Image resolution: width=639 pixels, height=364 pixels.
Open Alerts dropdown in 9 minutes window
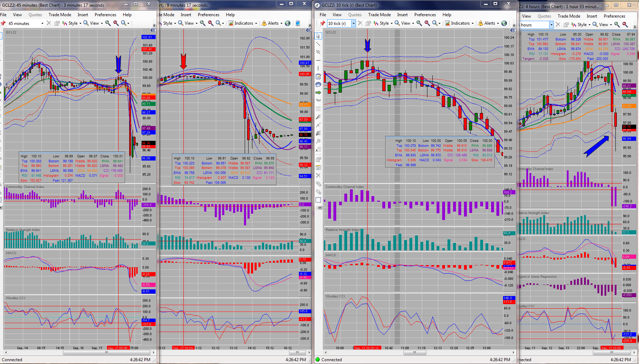click(x=272, y=23)
